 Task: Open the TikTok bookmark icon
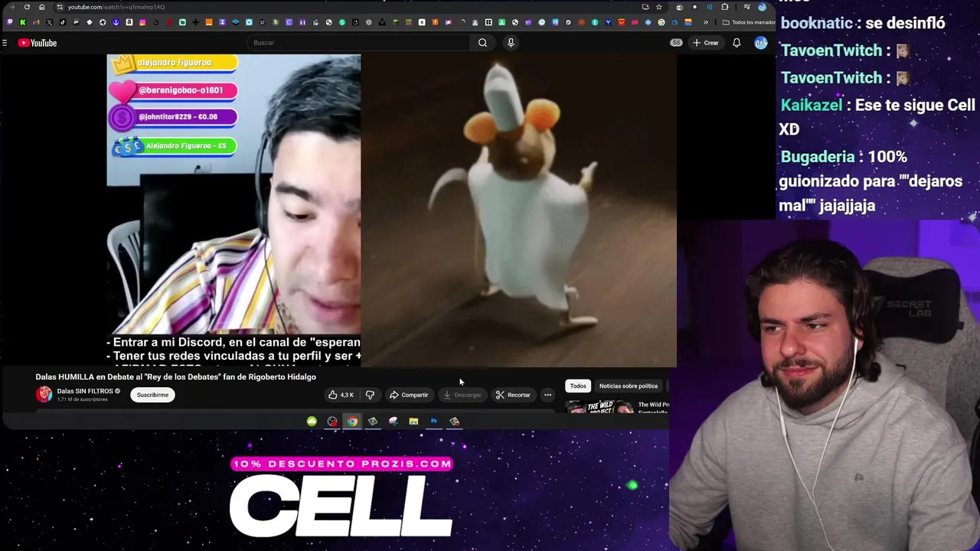pos(63,22)
